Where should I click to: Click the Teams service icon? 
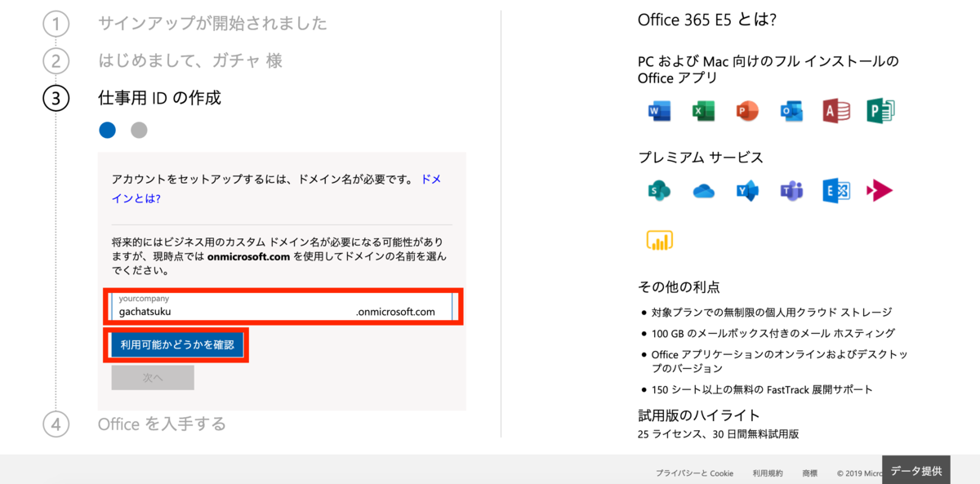(x=791, y=190)
